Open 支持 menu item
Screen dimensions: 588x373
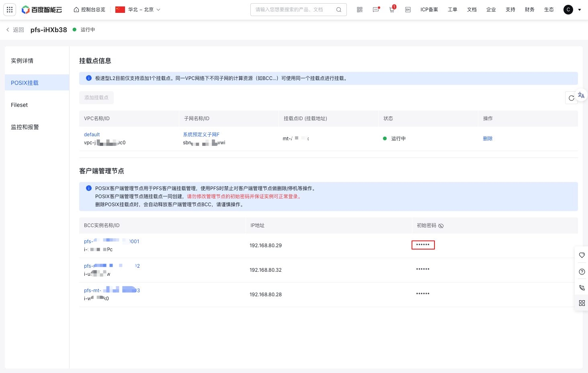click(x=510, y=10)
